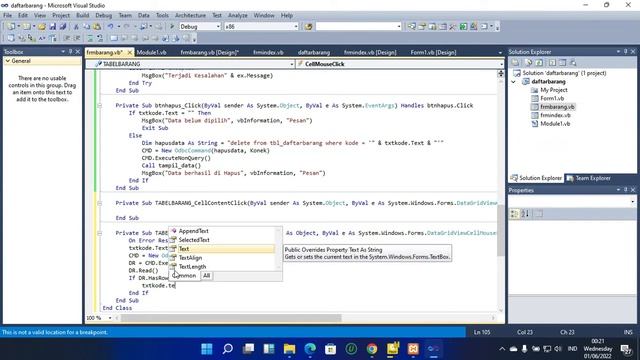This screenshot has height=360, width=640.
Task: Switch to frmbarang.vb [Design]* tab
Action: [x=210, y=52]
